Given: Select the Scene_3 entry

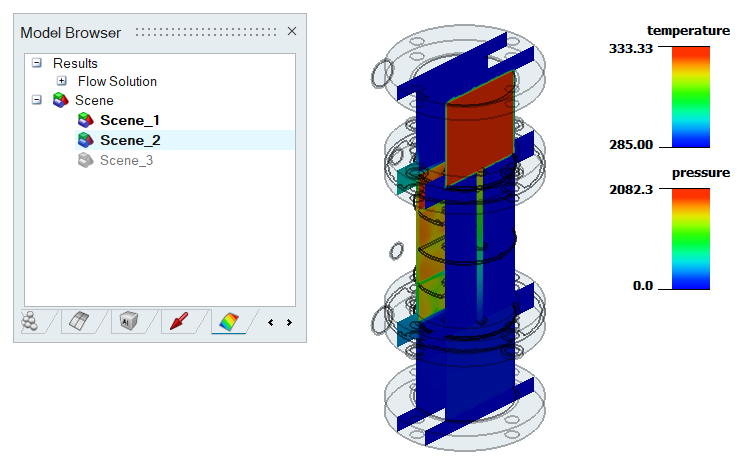Looking at the screenshot, I should [x=126, y=160].
